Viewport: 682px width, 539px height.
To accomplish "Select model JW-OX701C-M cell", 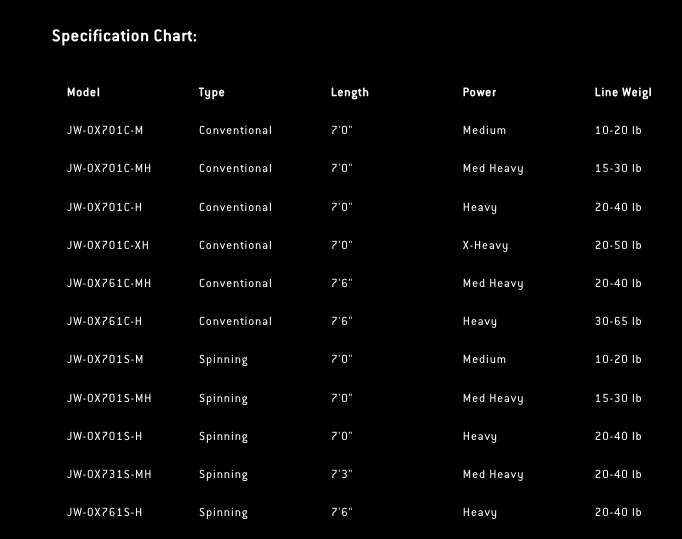I will pyautogui.click(x=105, y=130).
